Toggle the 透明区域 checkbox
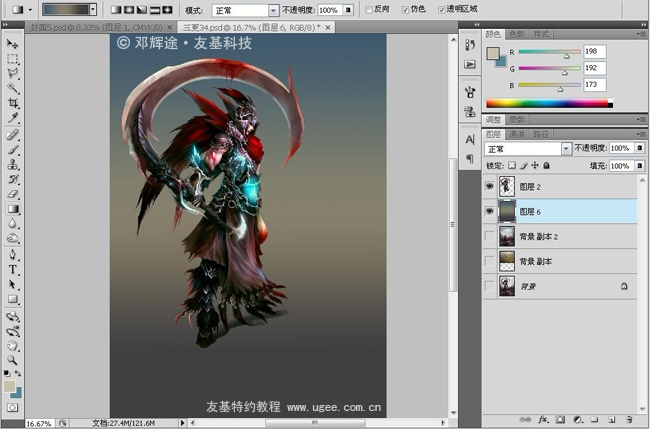This screenshot has width=650, height=429. pyautogui.click(x=441, y=10)
